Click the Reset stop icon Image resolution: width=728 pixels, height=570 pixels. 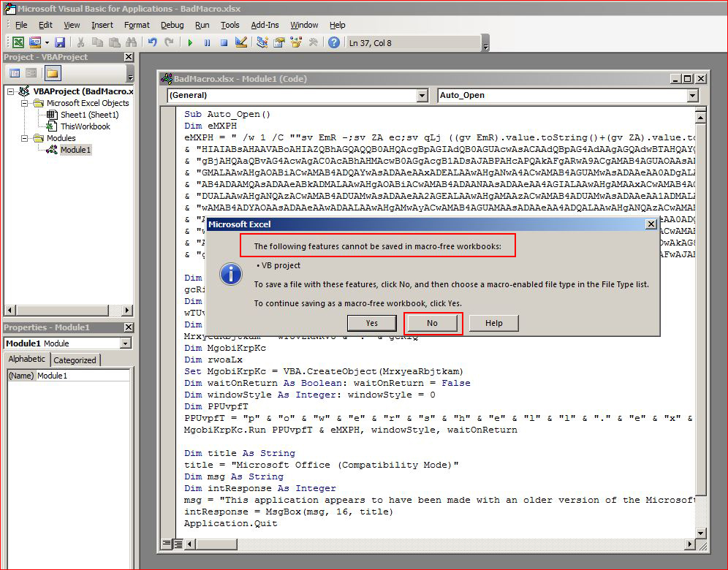[x=224, y=42]
